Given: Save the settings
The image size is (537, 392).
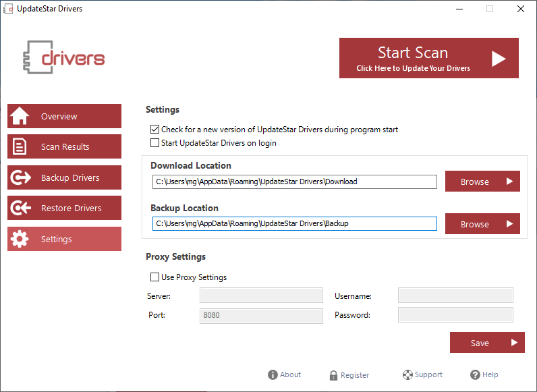Looking at the screenshot, I should coord(486,343).
